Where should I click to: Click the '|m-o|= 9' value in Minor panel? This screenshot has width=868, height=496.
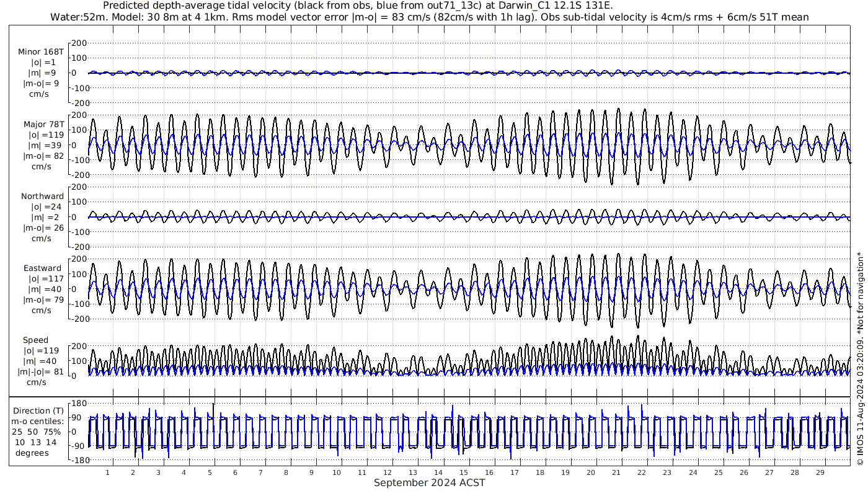[41, 84]
